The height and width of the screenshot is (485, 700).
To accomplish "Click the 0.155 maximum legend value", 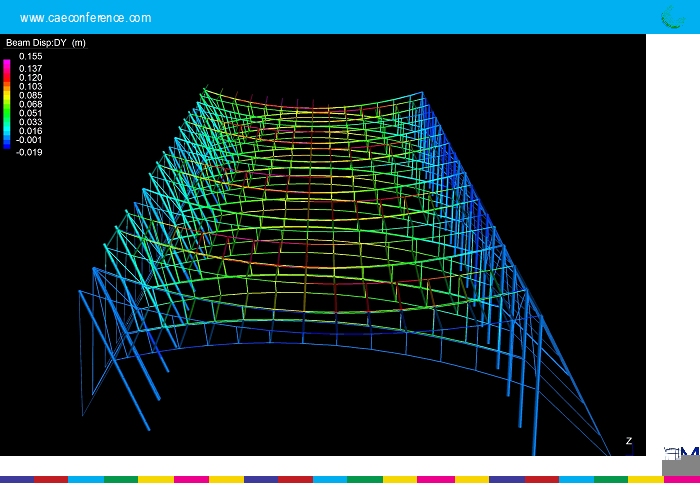I will pos(30,57).
